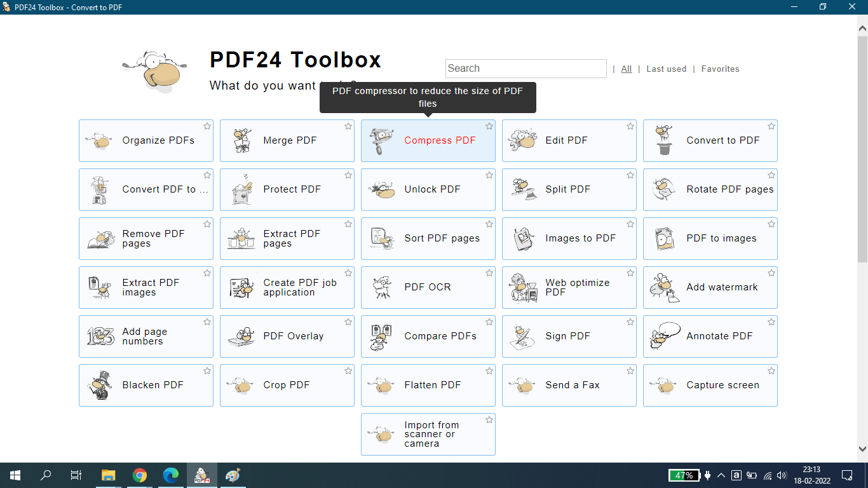Open the Annotate PDF speech bubble icon
868x488 pixels.
tap(664, 336)
